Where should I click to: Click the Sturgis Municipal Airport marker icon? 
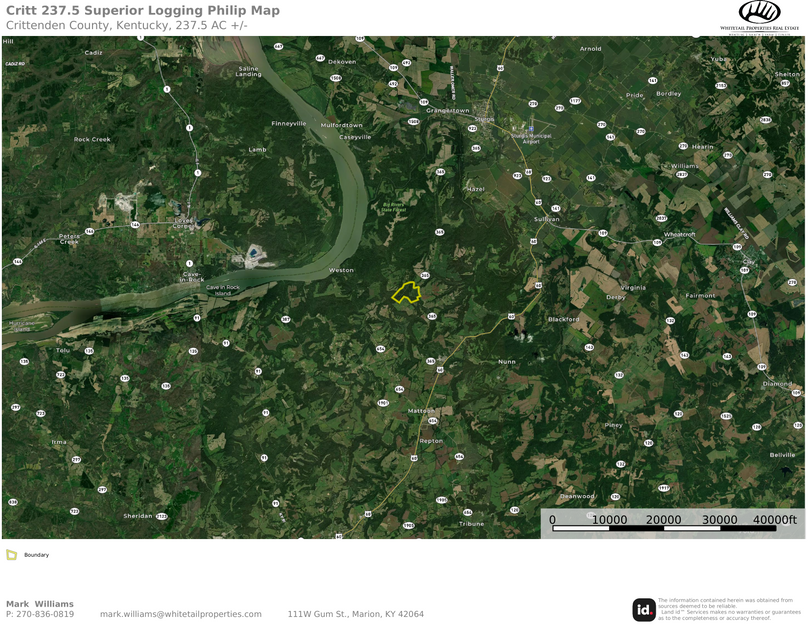tap(531, 129)
